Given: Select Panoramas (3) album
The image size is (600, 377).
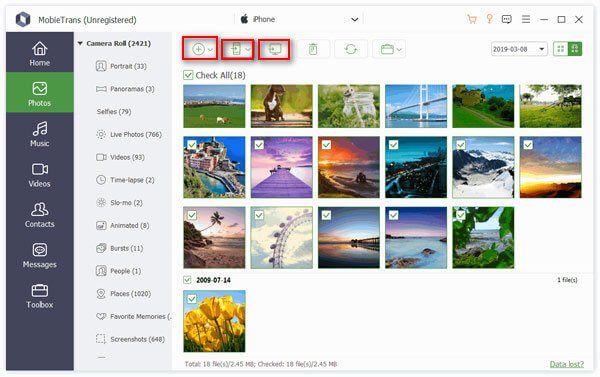Looking at the screenshot, I should [125, 89].
